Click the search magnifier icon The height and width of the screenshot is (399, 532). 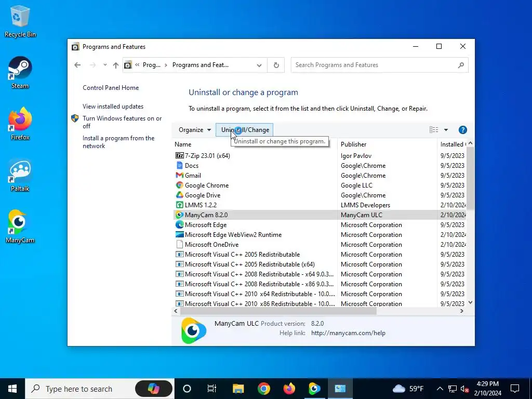click(461, 65)
